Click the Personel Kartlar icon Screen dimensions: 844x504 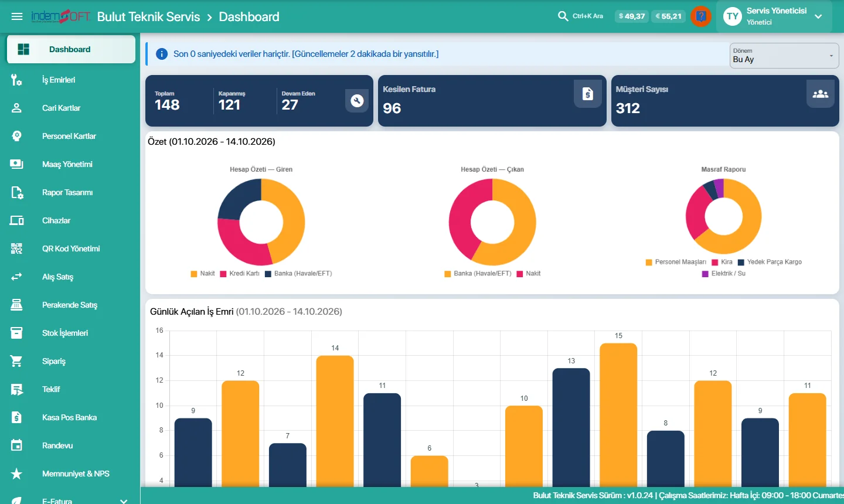point(16,136)
